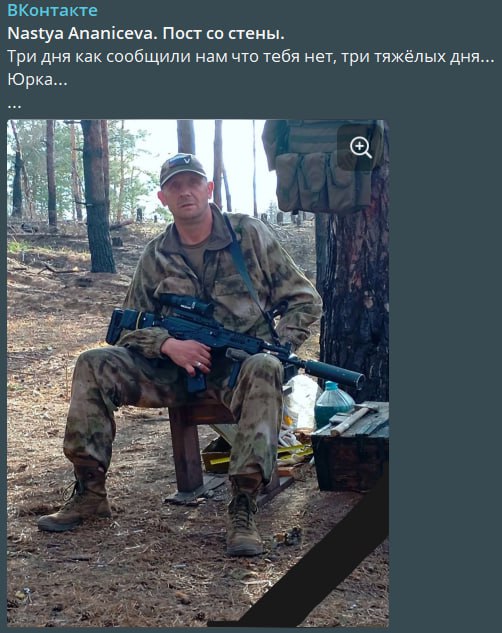Select the 'Nastya Ananiceva. Пост со стены.' title
The height and width of the screenshot is (633, 502).
[146, 34]
